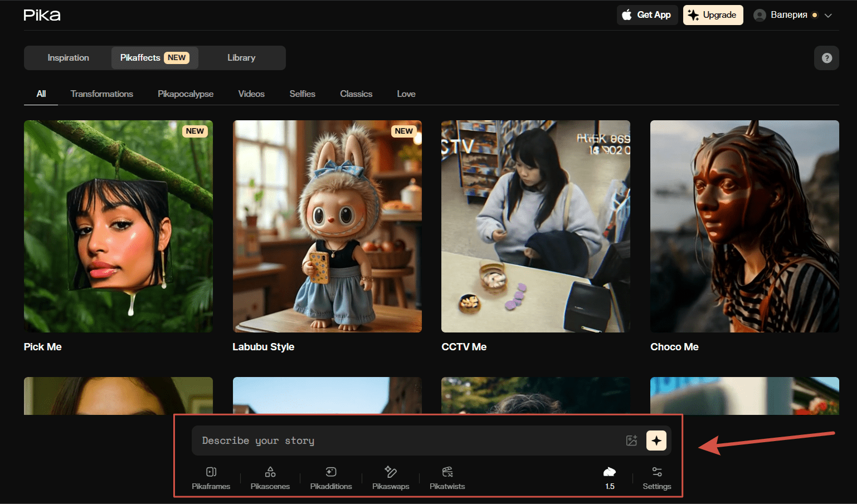The width and height of the screenshot is (857, 504).
Task: Select the Pikapocalypse category
Action: 186,94
